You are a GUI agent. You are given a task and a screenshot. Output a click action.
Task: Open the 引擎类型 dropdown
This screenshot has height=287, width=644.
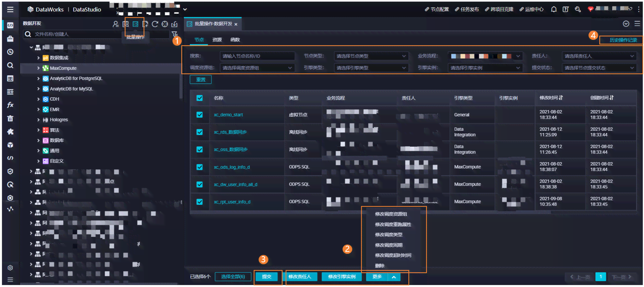click(x=371, y=68)
